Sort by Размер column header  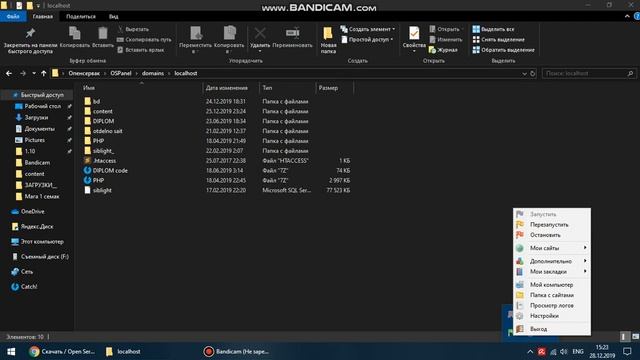point(328,88)
